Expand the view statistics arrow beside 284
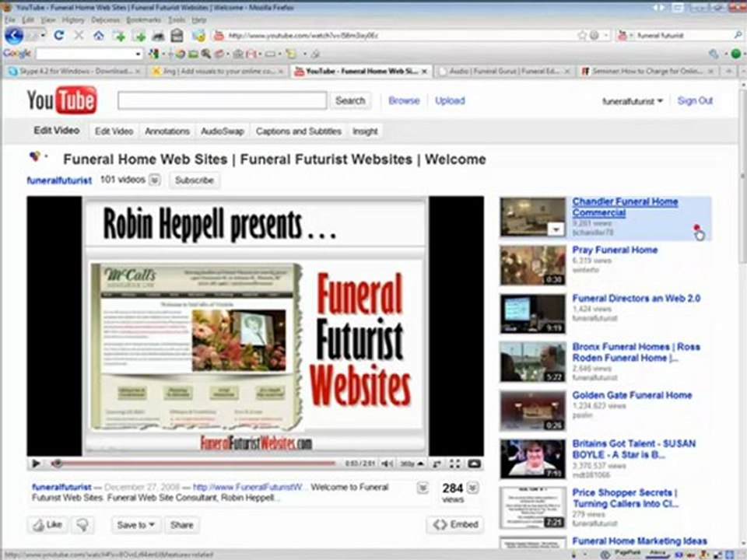Viewport: 747px width, 560px height. [x=472, y=488]
